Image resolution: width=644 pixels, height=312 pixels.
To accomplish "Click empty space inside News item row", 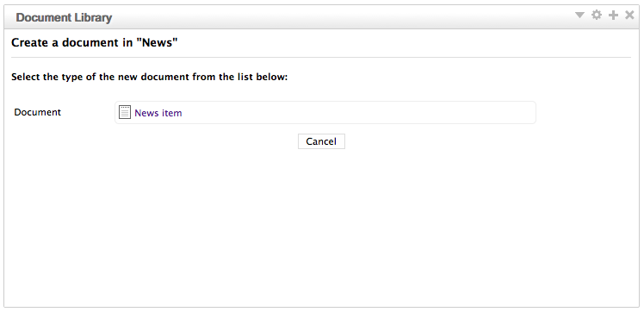I will tap(357, 113).
